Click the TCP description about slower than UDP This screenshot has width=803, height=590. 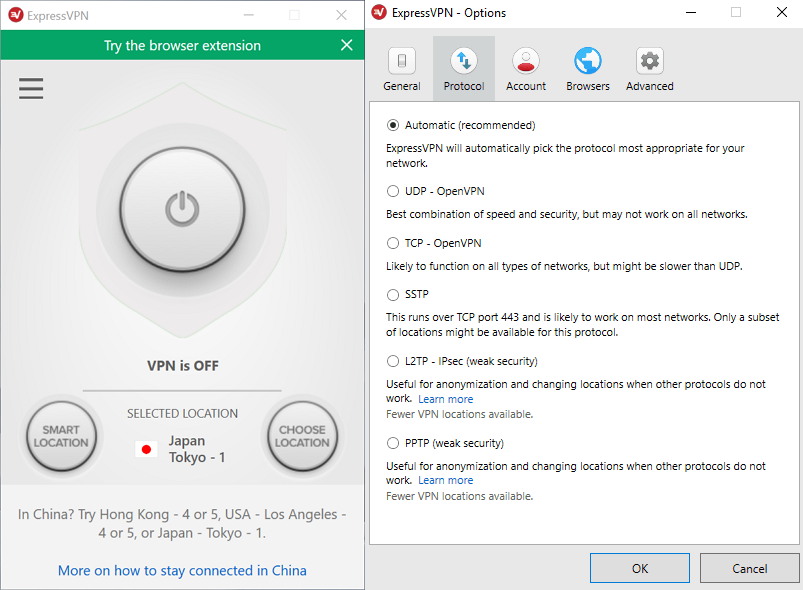point(564,266)
